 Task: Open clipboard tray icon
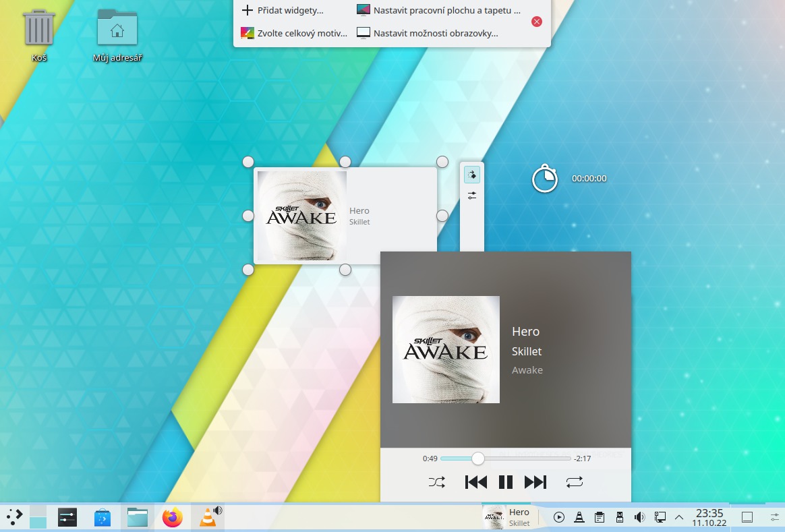(x=600, y=517)
